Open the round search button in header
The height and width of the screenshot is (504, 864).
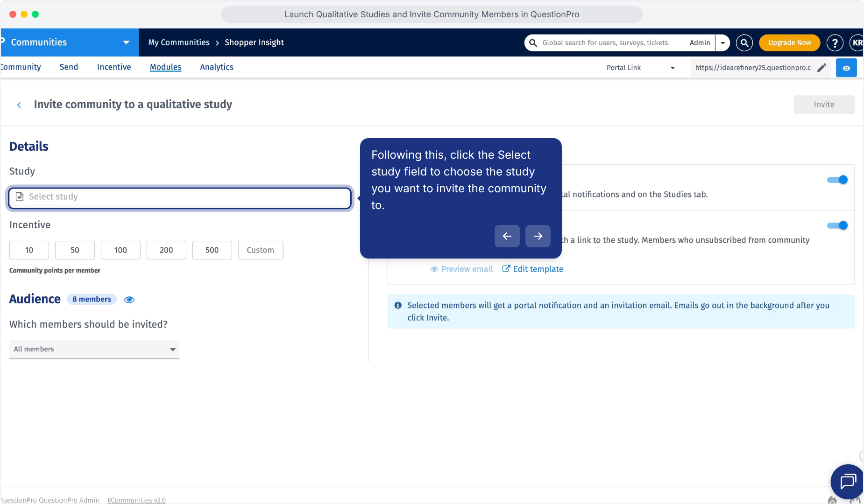click(x=744, y=42)
